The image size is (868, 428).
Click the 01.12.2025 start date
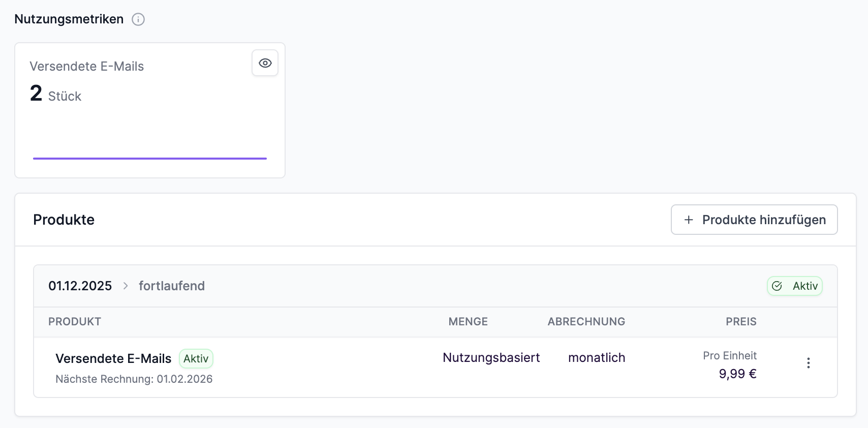tap(80, 286)
